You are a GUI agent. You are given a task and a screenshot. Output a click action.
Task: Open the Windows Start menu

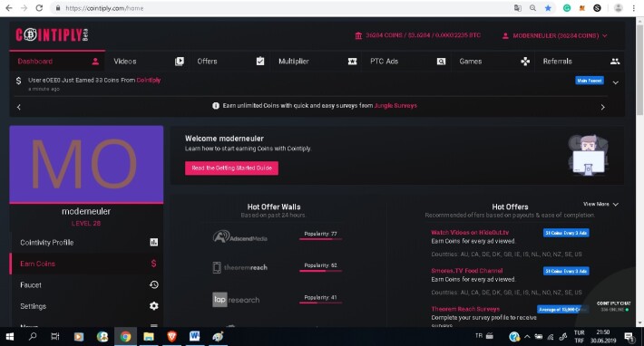click(10, 337)
